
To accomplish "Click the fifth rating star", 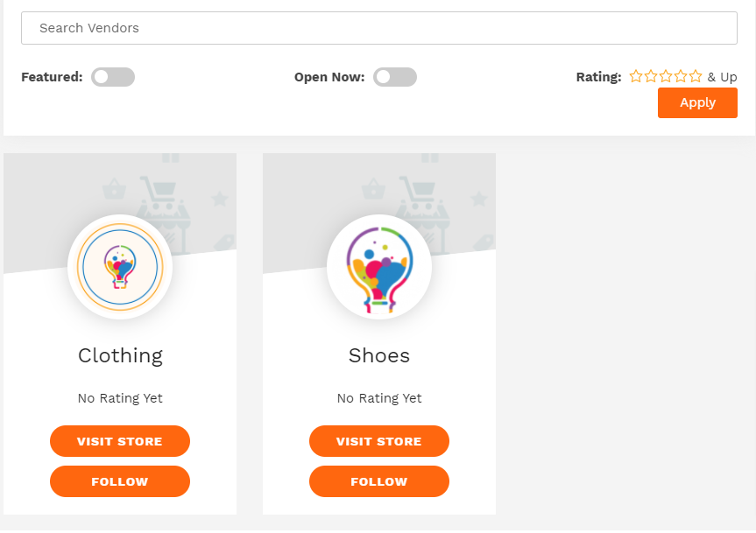I will (696, 77).
